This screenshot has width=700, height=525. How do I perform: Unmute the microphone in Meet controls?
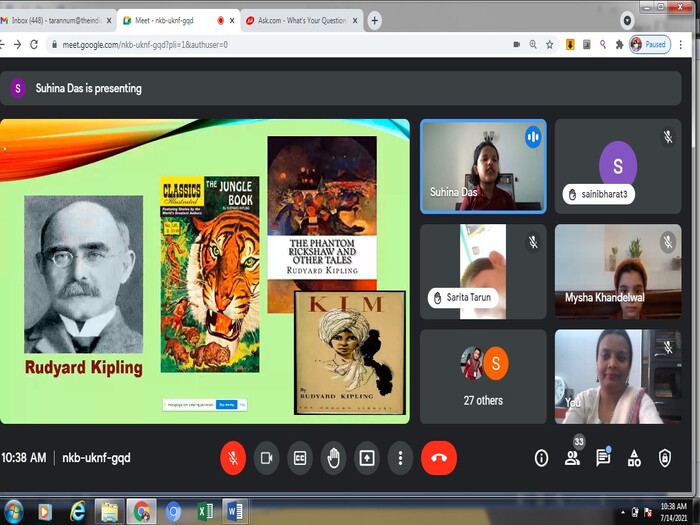pos(233,458)
